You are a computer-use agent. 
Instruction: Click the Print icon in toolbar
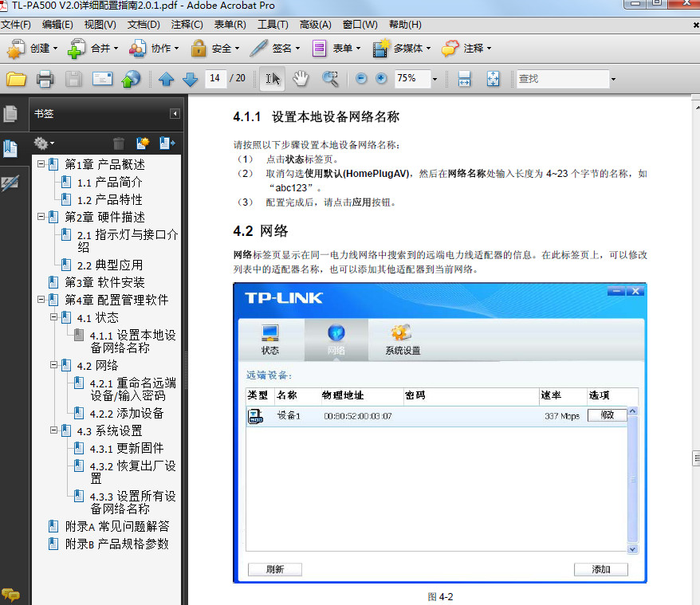[45, 79]
